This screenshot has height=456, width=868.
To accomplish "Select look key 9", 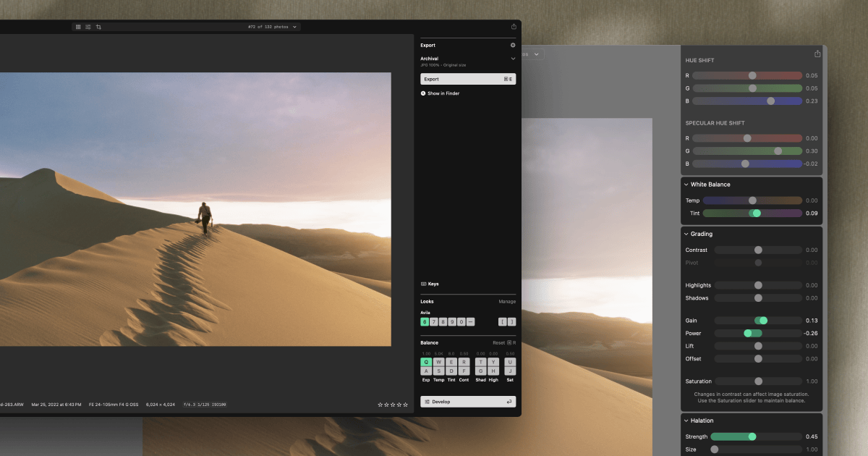I will 452,321.
